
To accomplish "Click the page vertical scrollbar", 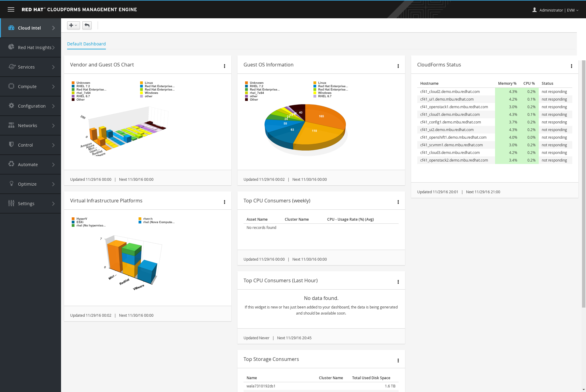I will coord(584,184).
